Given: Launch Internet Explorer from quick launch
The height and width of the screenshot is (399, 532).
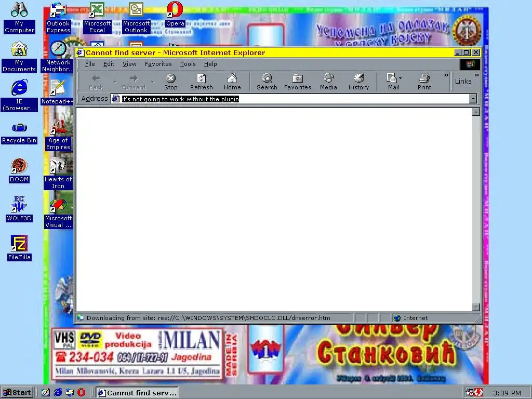Looking at the screenshot, I should pos(58,393).
